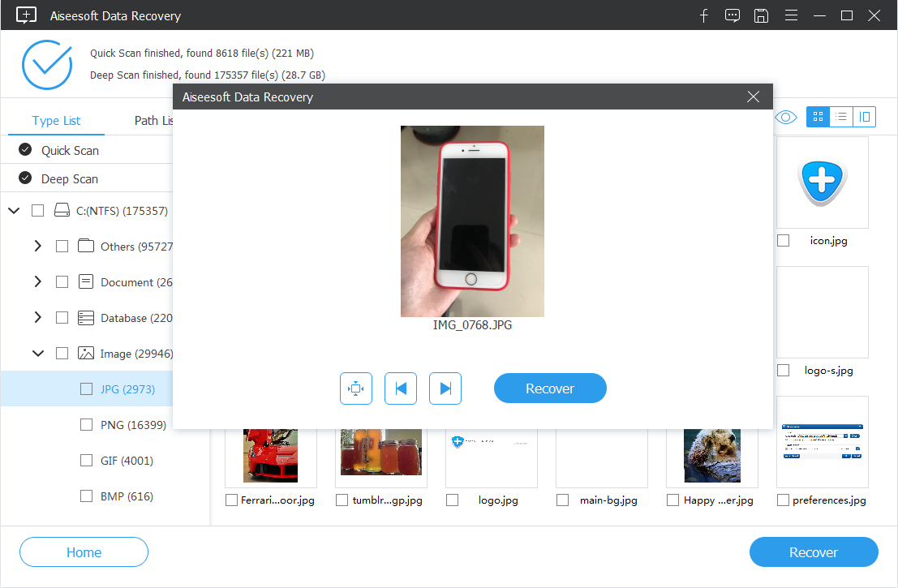This screenshot has height=588, width=898.
Task: Select the logo-s.jpg file checkbox
Action: [x=783, y=371]
